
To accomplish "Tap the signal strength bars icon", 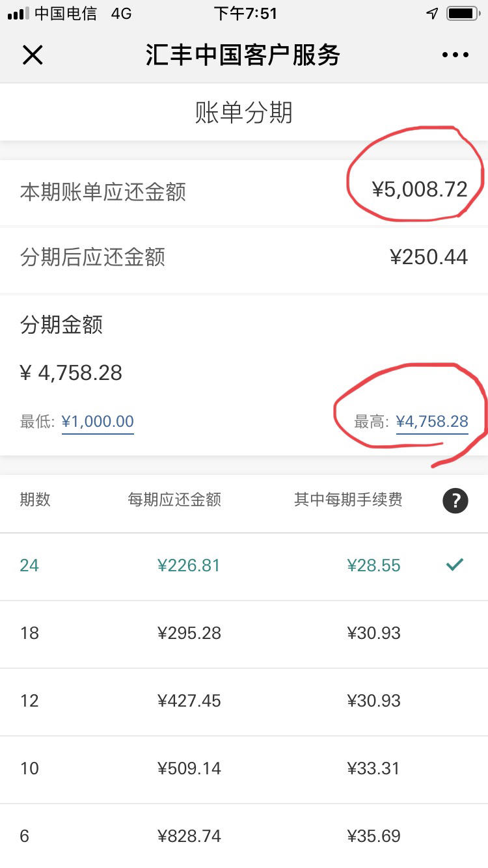I will point(18,14).
